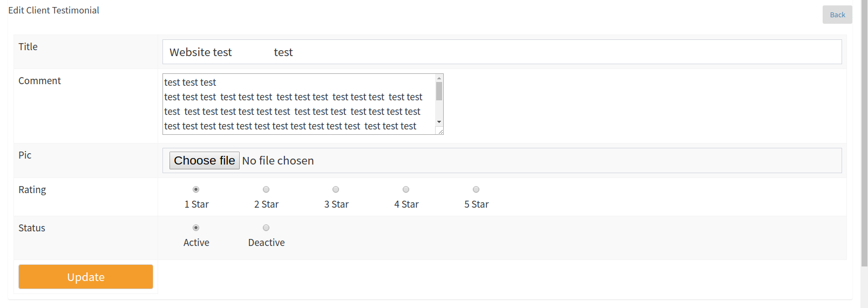Click the Choose file button

pyautogui.click(x=204, y=161)
